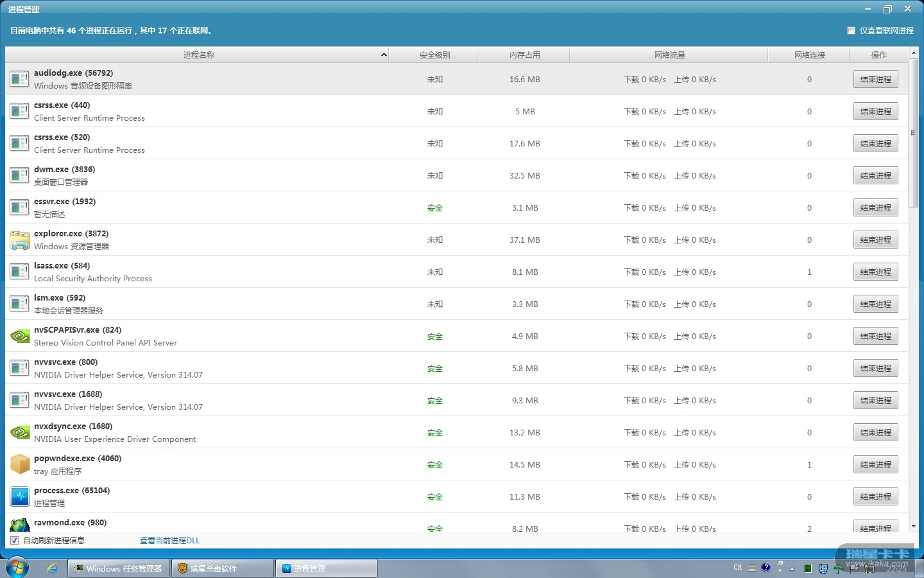This screenshot has height=578, width=924.
Task: Enable the 仅查看联网进程 checkbox
Action: (x=851, y=30)
